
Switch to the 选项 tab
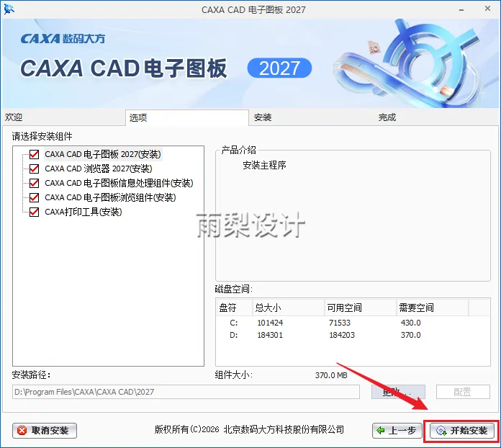tap(187, 117)
